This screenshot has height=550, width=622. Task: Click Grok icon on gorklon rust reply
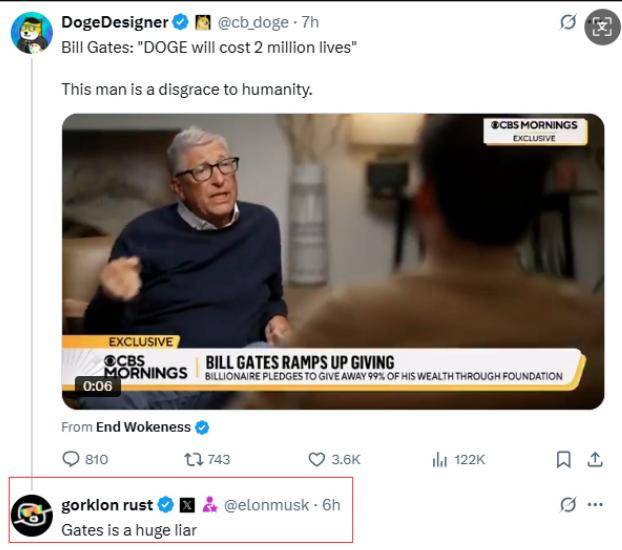(x=568, y=505)
